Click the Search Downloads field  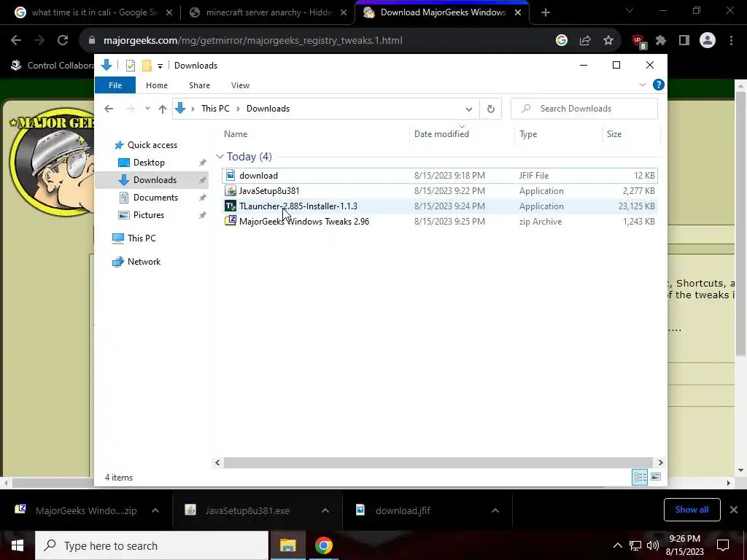tap(584, 109)
